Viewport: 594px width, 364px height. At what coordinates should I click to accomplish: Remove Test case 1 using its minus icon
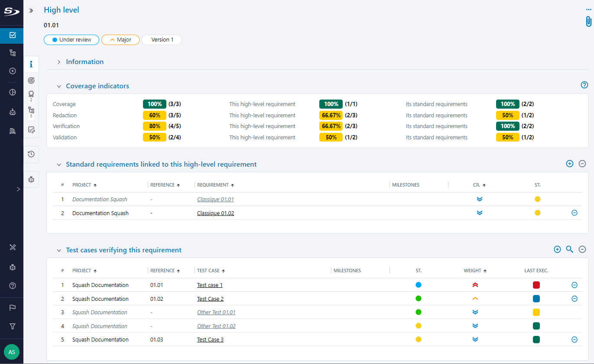pyautogui.click(x=575, y=285)
